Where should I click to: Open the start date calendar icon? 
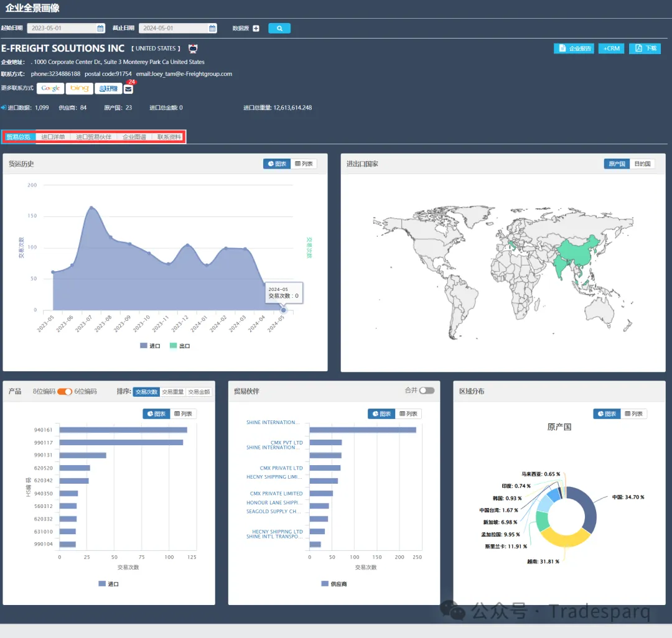pyautogui.click(x=100, y=28)
